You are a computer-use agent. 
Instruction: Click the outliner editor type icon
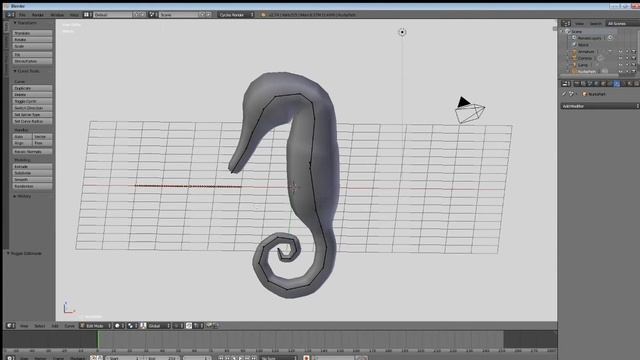point(565,24)
